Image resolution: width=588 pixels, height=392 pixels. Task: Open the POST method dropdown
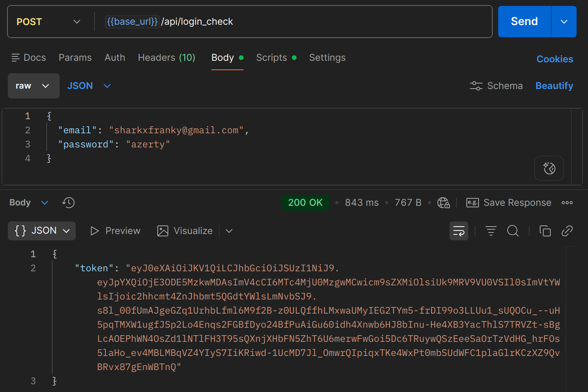coord(48,22)
